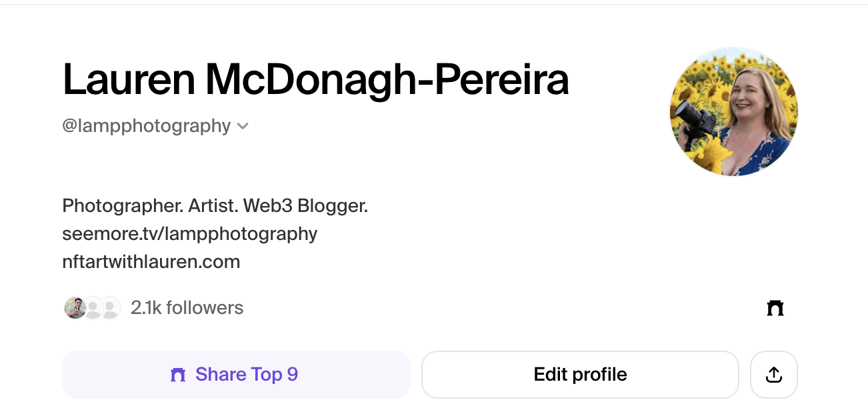Click the black arch icon beside followers

pos(775,308)
